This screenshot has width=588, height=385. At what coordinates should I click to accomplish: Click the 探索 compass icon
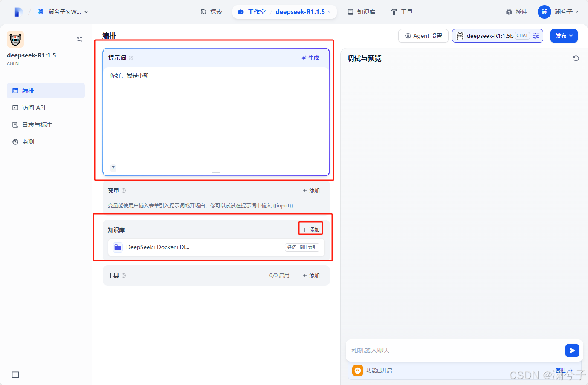[203, 12]
